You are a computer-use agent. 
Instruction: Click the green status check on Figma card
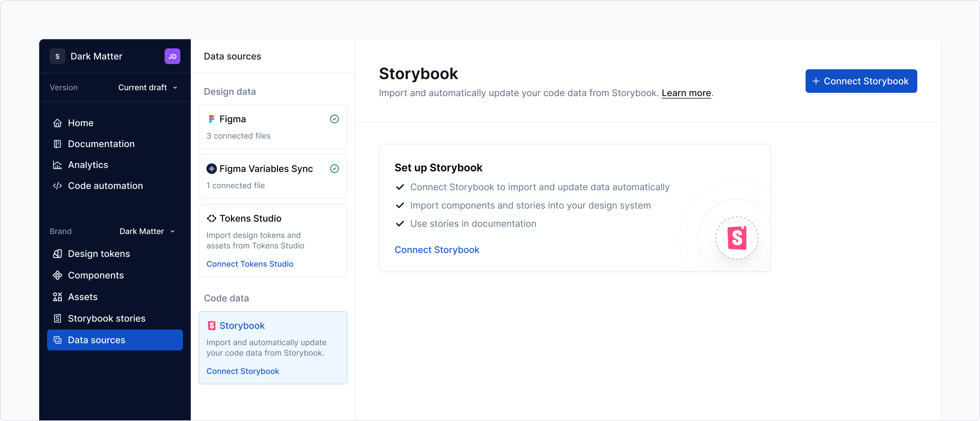pyautogui.click(x=335, y=119)
